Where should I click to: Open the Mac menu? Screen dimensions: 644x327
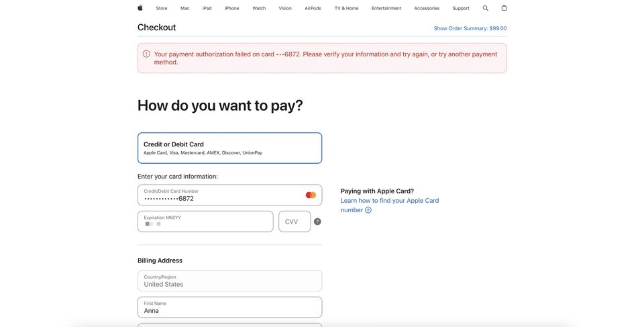[185, 8]
